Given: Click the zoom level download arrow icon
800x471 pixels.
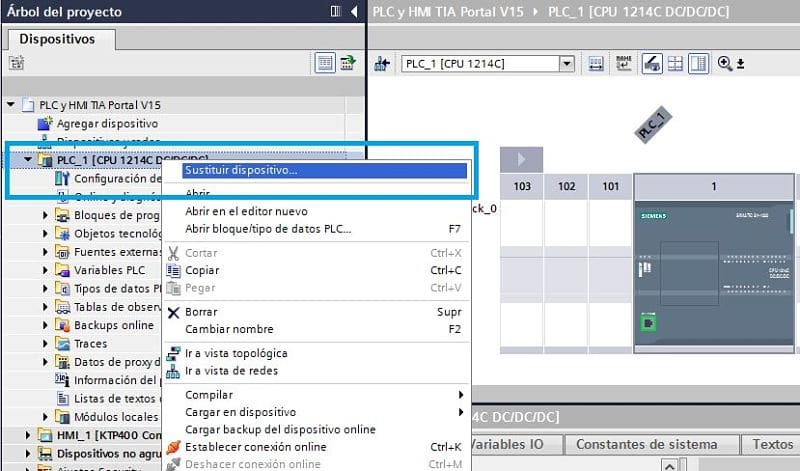Looking at the screenshot, I should [740, 64].
